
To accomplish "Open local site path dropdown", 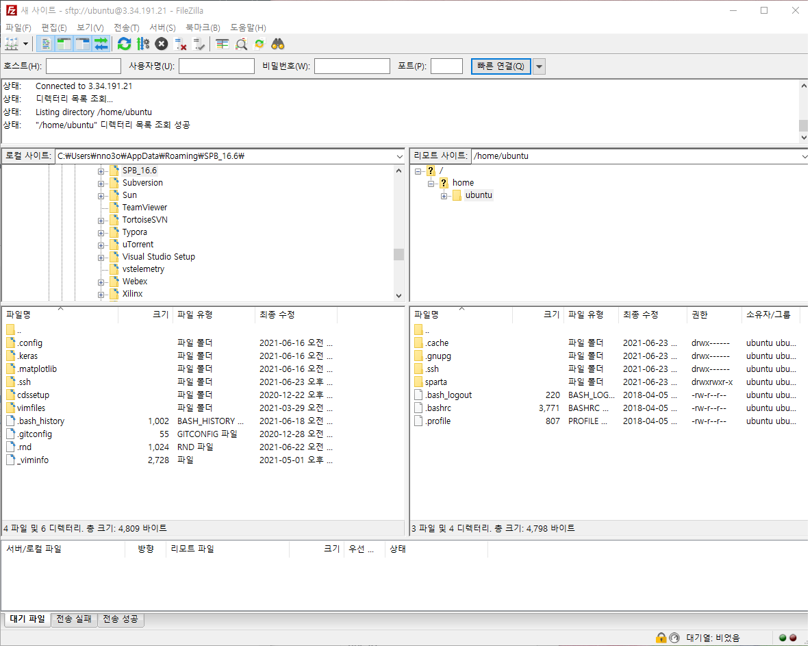I will coord(399,156).
